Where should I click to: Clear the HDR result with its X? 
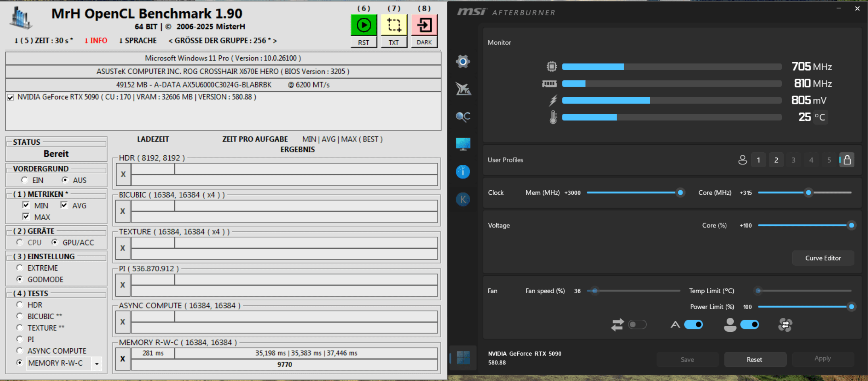click(123, 174)
